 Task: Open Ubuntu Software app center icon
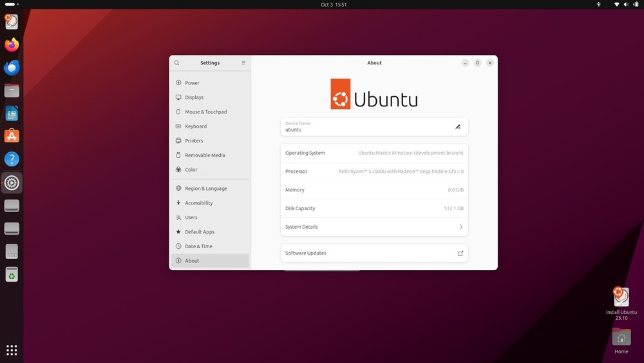12,136
